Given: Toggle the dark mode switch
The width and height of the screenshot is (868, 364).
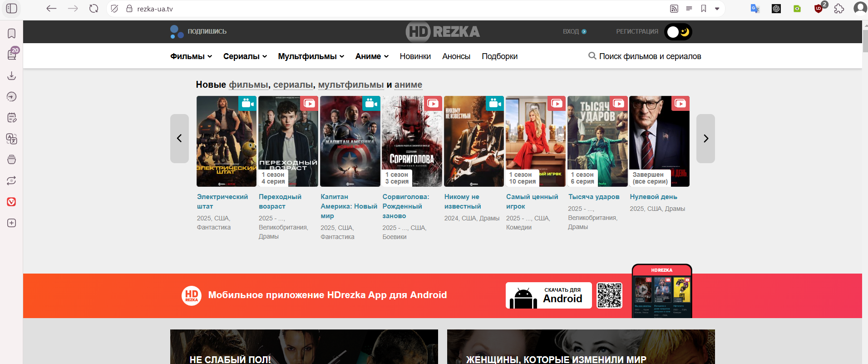Looking at the screenshot, I should tap(678, 32).
